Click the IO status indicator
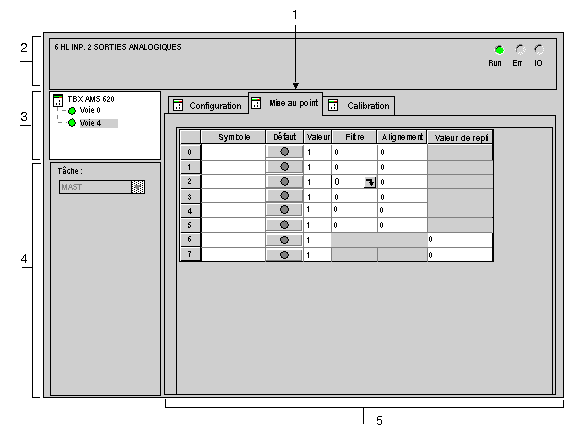This screenshot has width=582, height=434. [x=539, y=50]
